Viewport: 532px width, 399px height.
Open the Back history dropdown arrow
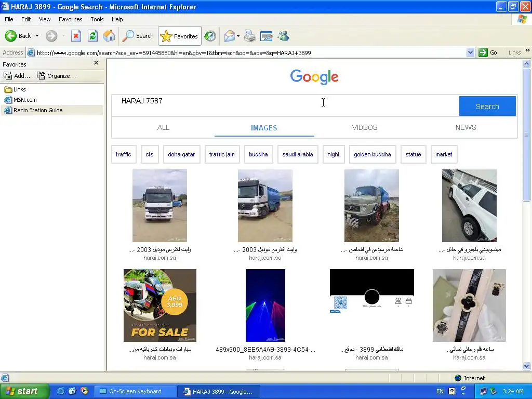pyautogui.click(x=37, y=36)
